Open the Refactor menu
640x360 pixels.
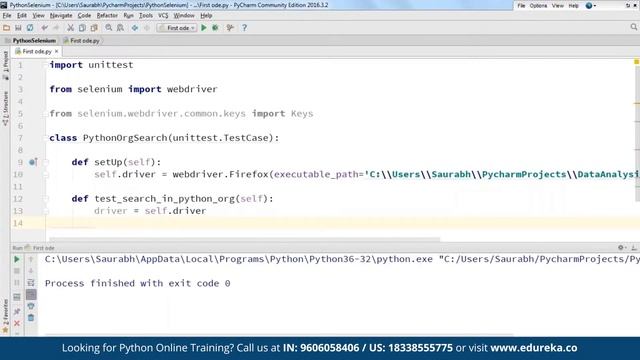[107, 16]
